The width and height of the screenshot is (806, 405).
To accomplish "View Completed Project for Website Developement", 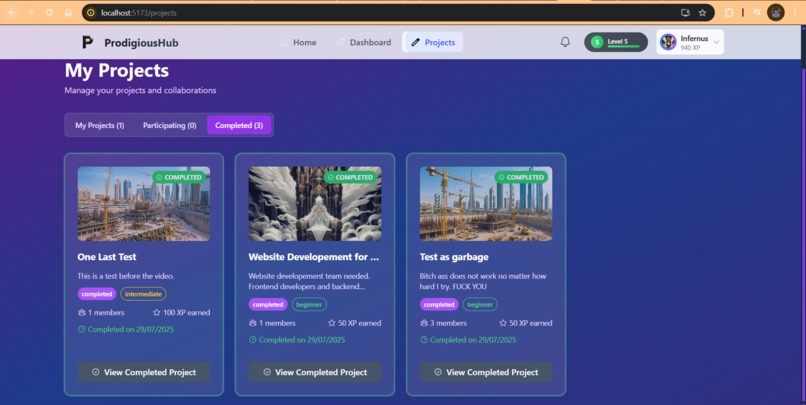I will [315, 372].
